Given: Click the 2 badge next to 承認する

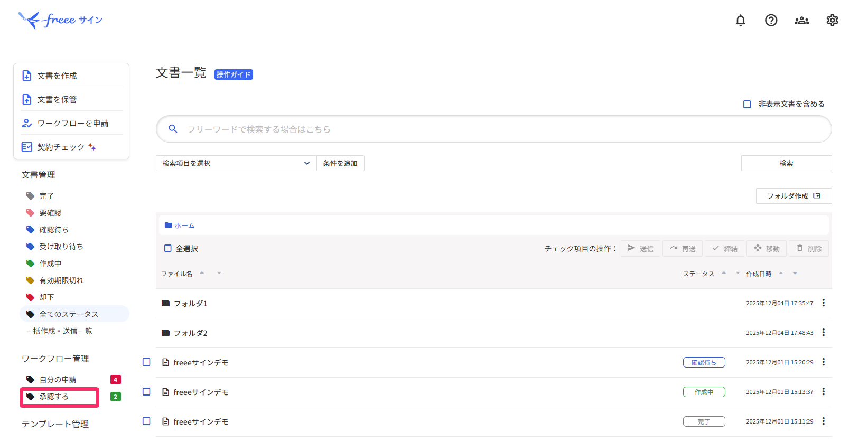Looking at the screenshot, I should (116, 397).
